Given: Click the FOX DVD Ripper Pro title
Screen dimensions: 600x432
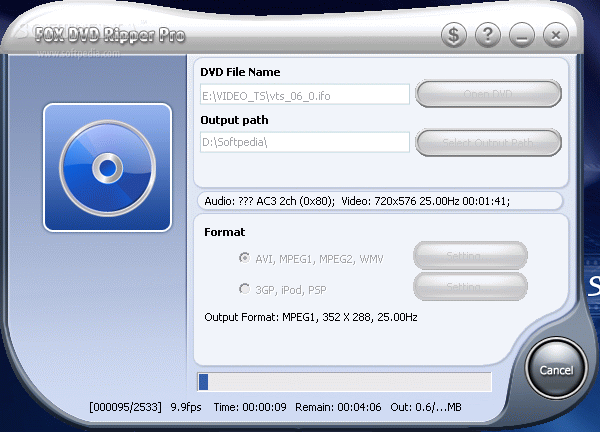Looking at the screenshot, I should coord(110,35).
